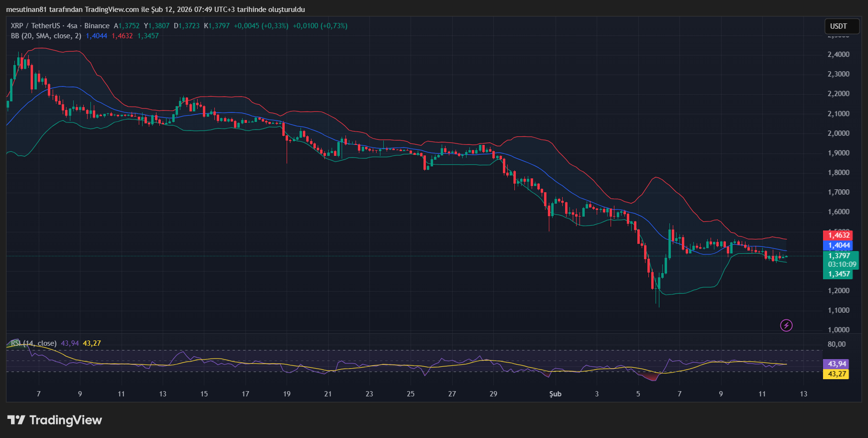This screenshot has height=438, width=868.
Task: Click the 80,00 level on RSI scale
Action: 836,344
